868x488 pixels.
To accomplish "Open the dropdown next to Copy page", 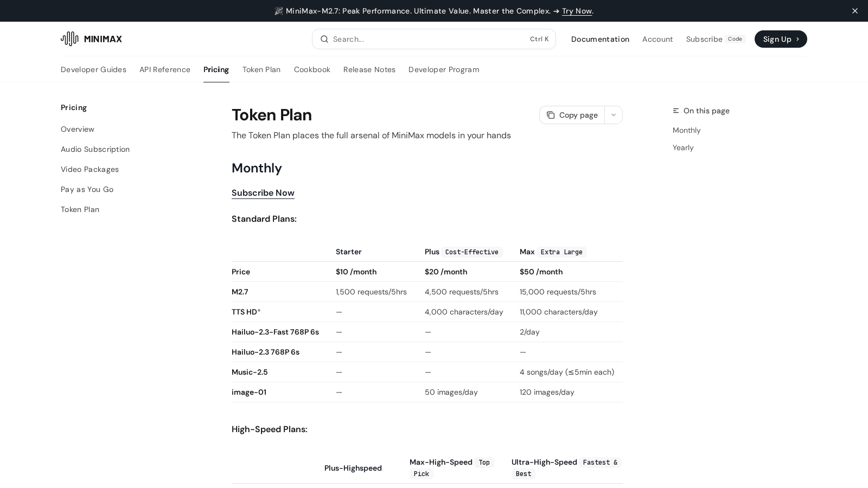I will tap(613, 115).
